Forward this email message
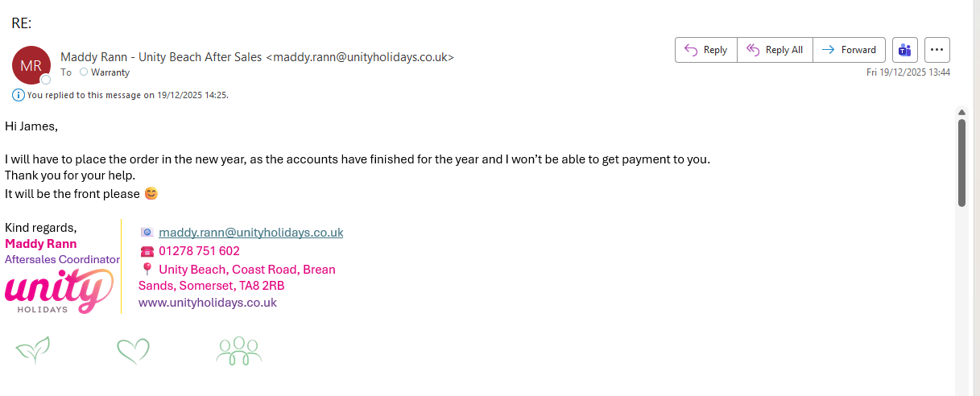Screen dimensions: 980x396 [x=849, y=50]
